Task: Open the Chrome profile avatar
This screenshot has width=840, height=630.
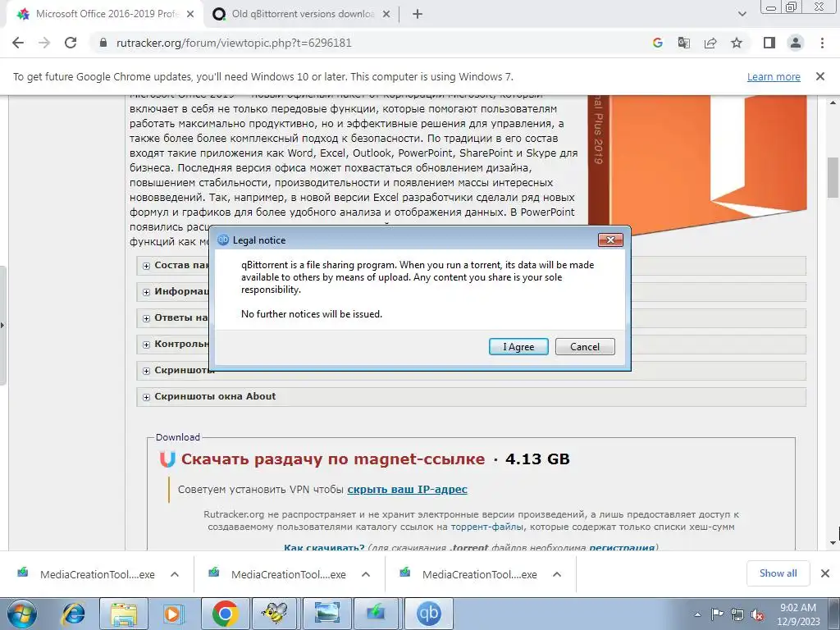Action: [x=796, y=43]
